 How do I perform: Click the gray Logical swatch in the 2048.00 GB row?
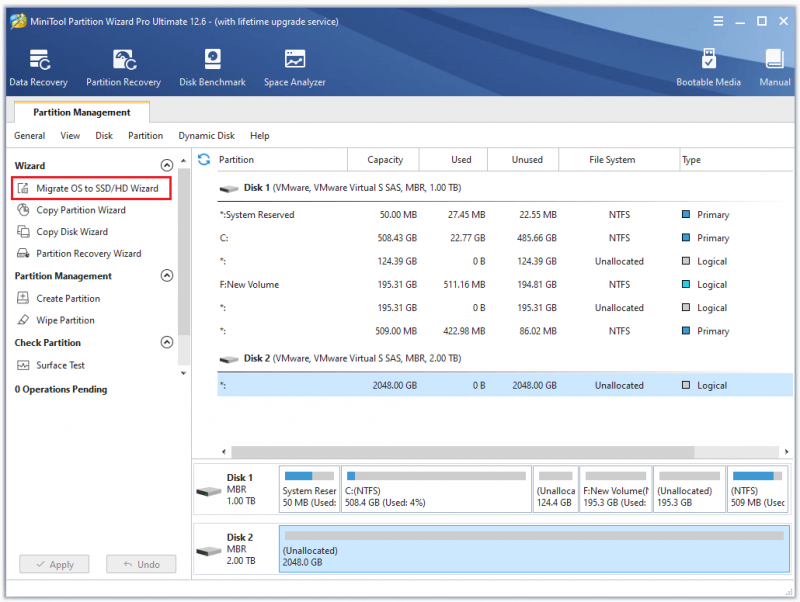pos(686,385)
